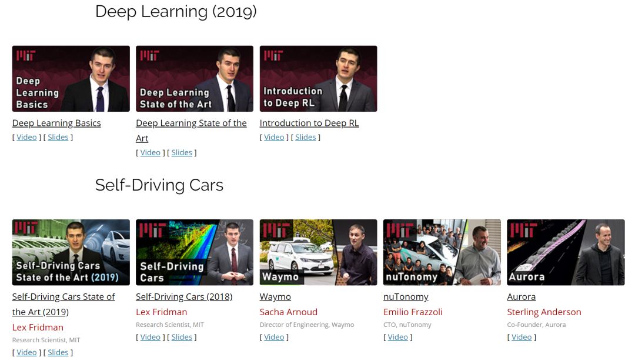Open the Self-Driving Cars 2018 lecture thumbnail
Screen dimensions: 635x364
pos(195,252)
